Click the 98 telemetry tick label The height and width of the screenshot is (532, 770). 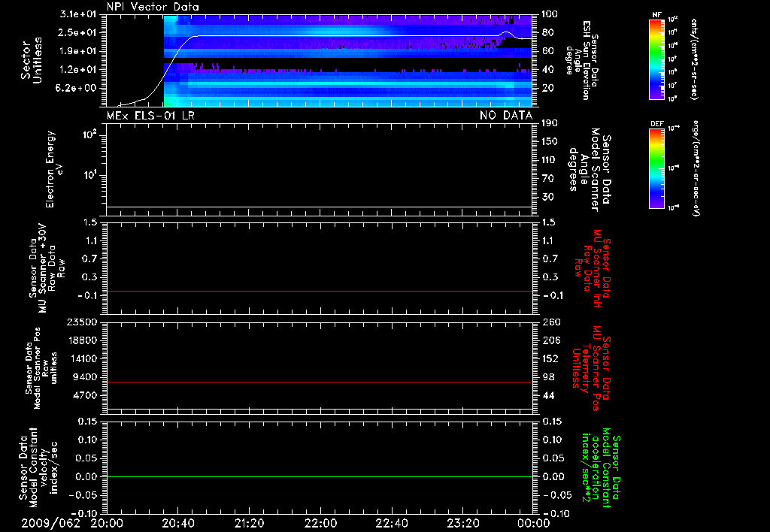pyautogui.click(x=547, y=377)
